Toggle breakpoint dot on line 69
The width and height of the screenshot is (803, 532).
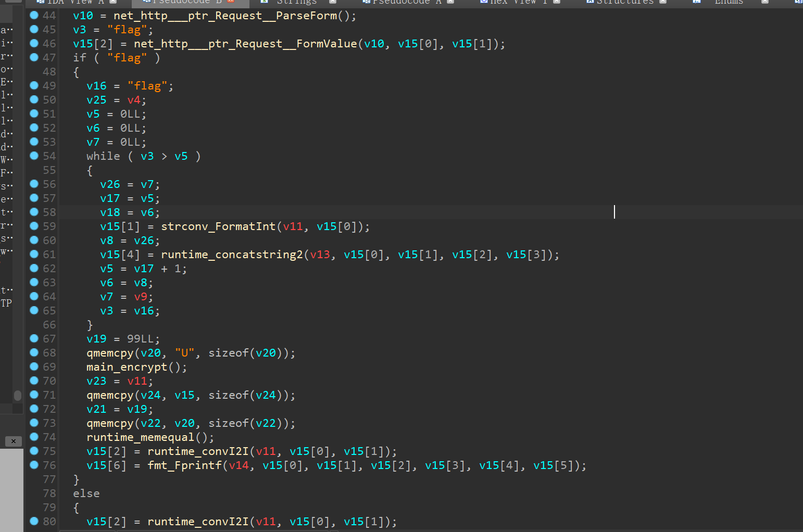coord(34,366)
